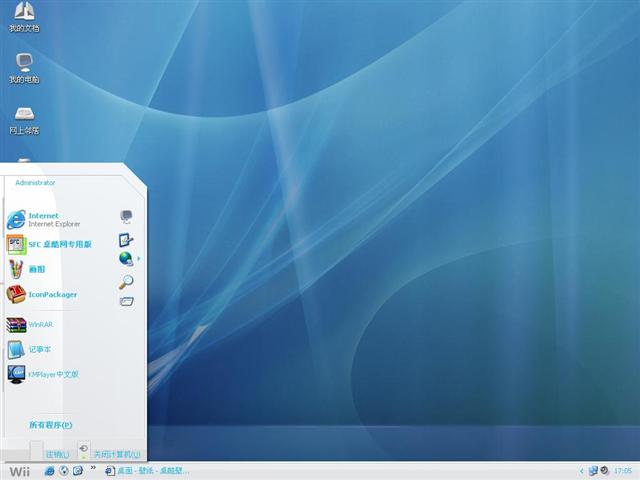Image resolution: width=640 pixels, height=480 pixels.
Task: Click the round globe quick launch icon
Action: point(64,471)
